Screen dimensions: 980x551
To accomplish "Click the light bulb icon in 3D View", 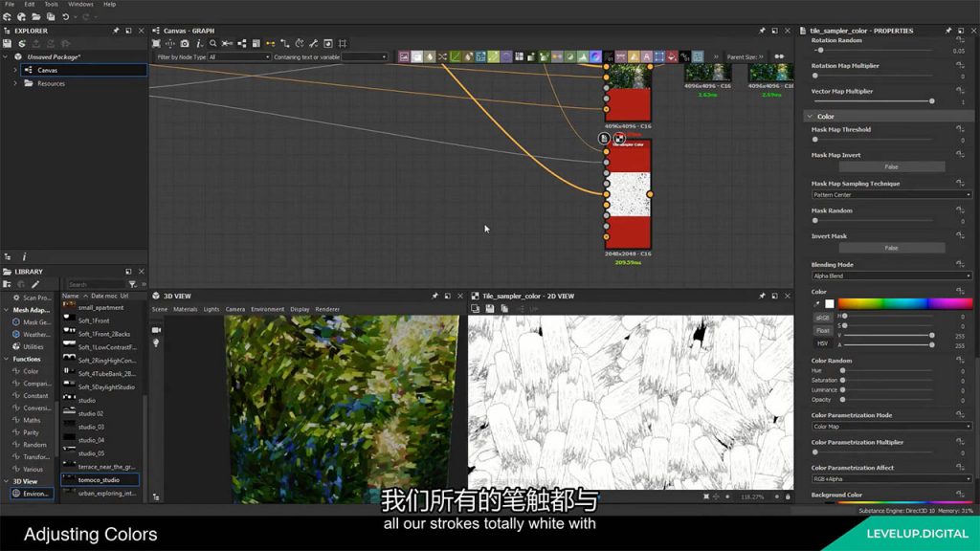I will pos(156,342).
